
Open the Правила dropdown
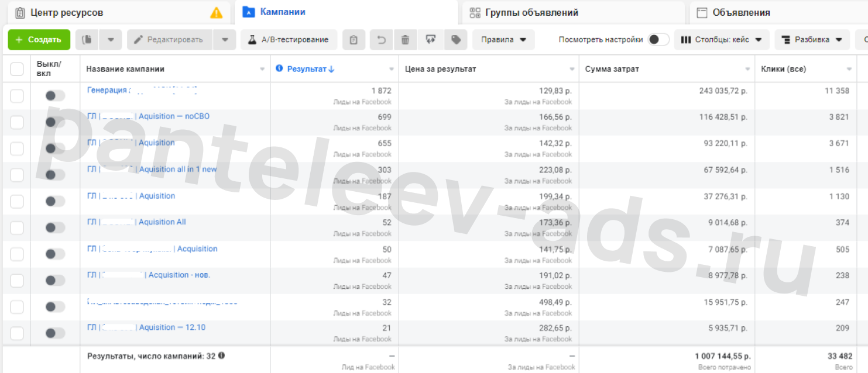503,40
